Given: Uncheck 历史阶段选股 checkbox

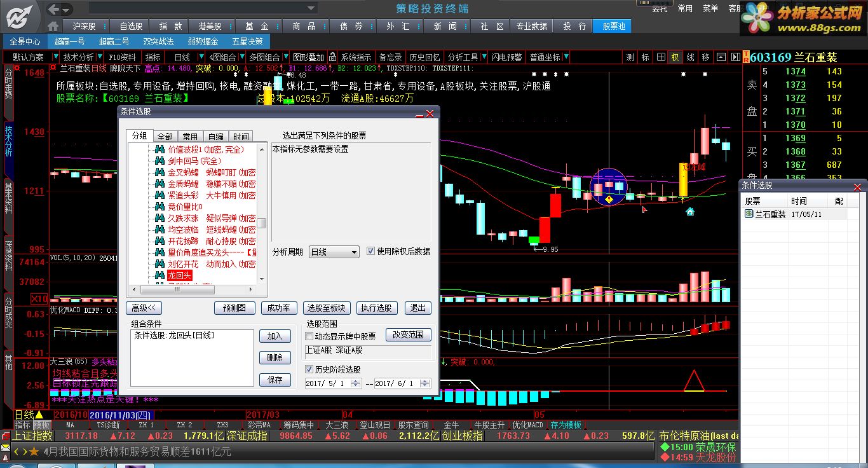Looking at the screenshot, I should [309, 369].
